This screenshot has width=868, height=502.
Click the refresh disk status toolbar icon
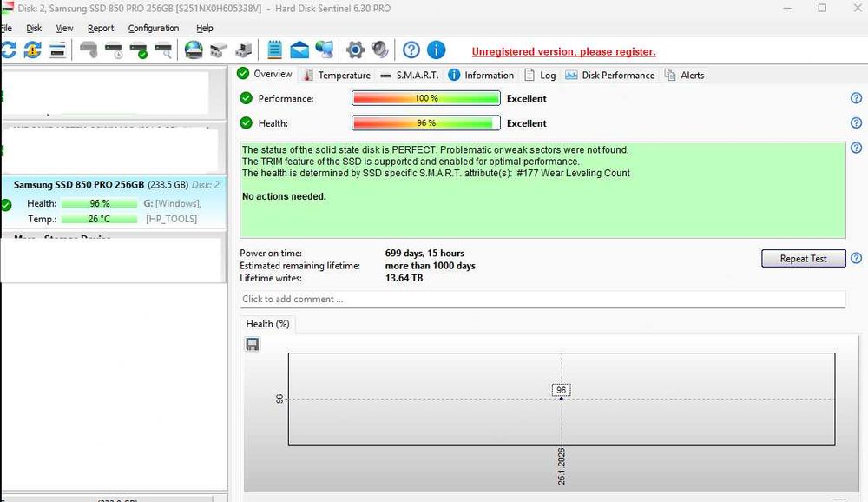click(8, 50)
